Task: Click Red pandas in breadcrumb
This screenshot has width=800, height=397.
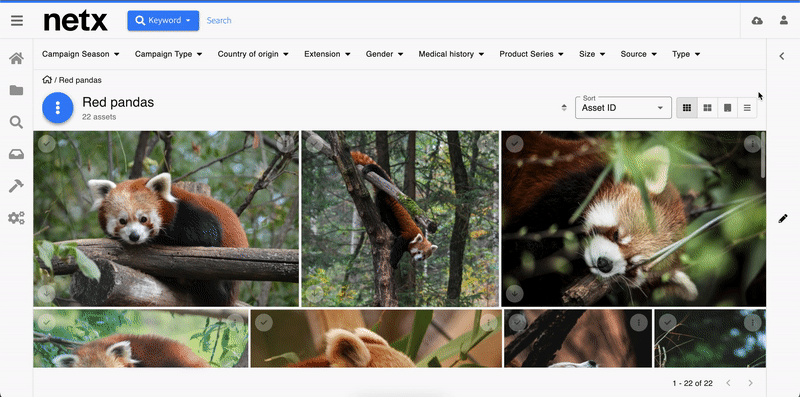Action: coord(80,80)
